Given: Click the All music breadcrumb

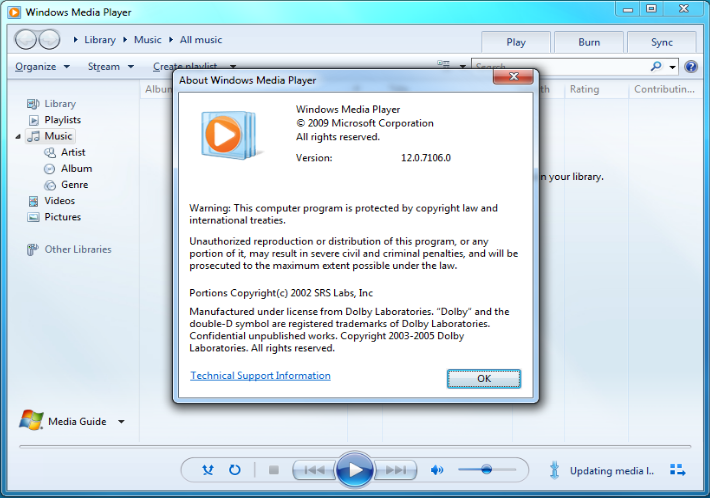Looking at the screenshot, I should [x=201, y=40].
